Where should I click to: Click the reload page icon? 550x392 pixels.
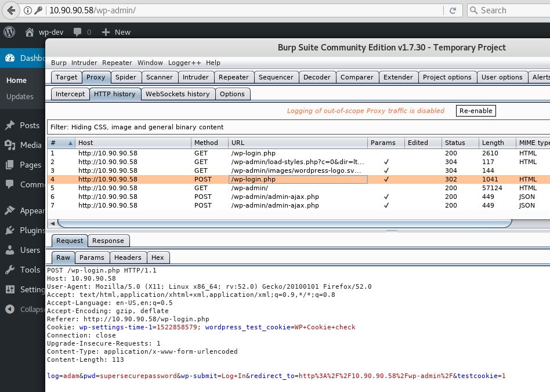(453, 10)
